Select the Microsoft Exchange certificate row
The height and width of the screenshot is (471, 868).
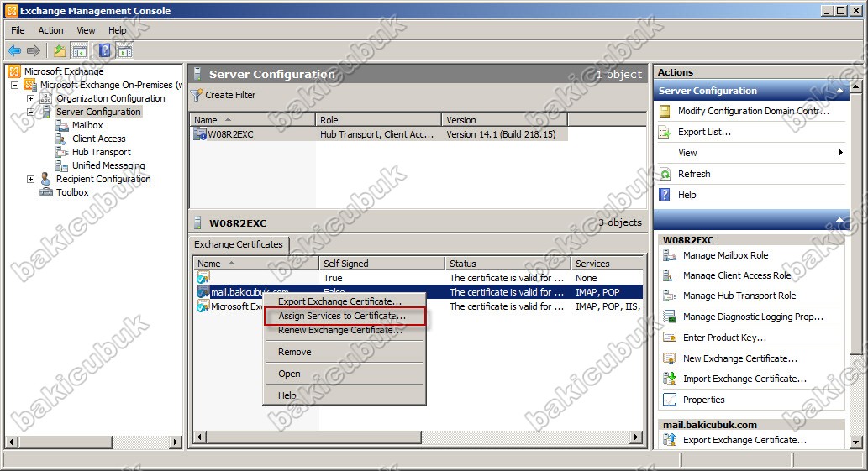[x=418, y=306]
